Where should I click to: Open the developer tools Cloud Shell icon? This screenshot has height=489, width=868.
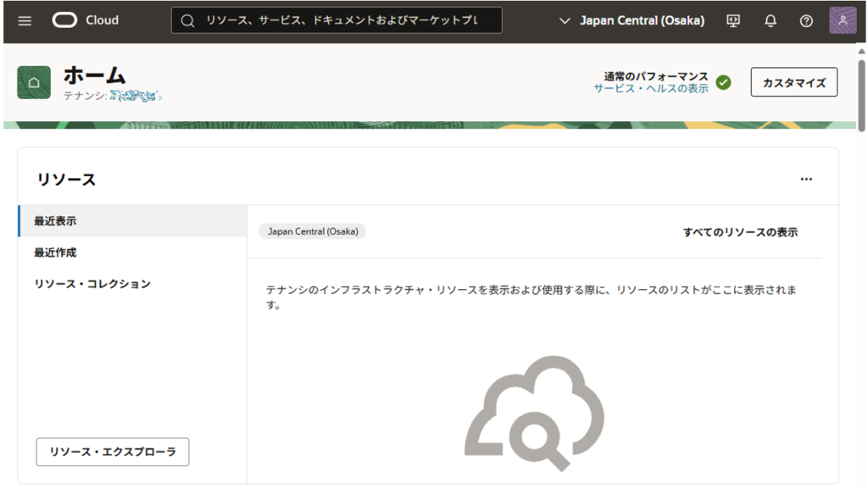(734, 20)
